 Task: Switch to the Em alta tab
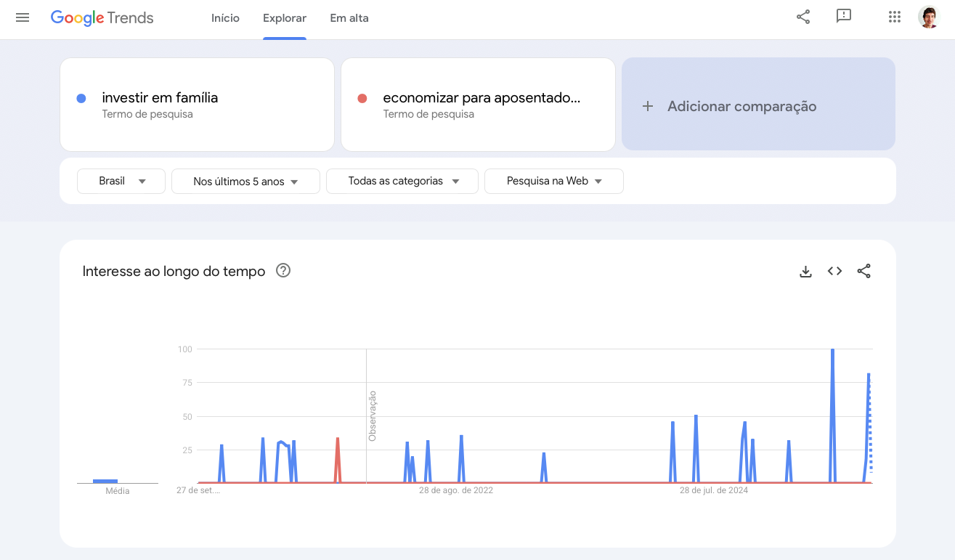pos(349,18)
